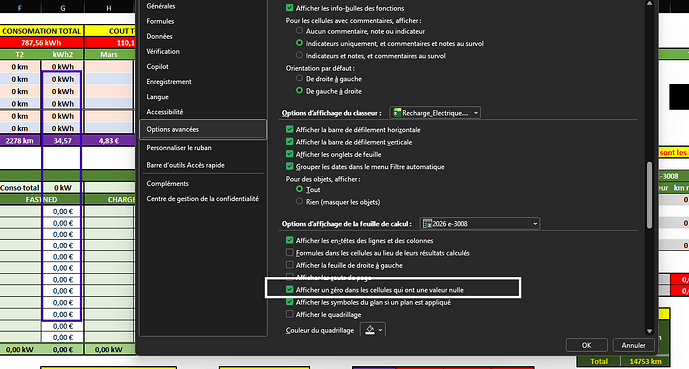Select the CONSOMATION TOTAL header cell
This screenshot has width=689, height=369.
pyautogui.click(x=41, y=31)
